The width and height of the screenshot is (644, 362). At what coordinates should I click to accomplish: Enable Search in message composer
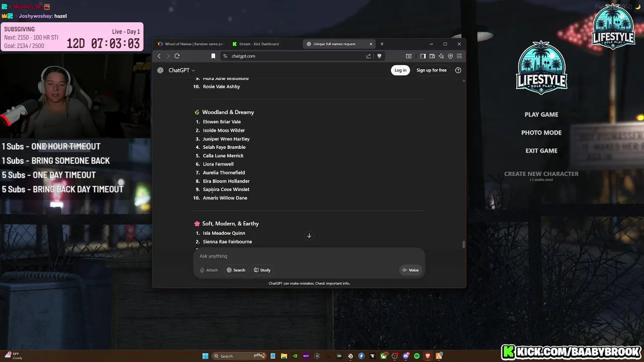[x=236, y=270]
